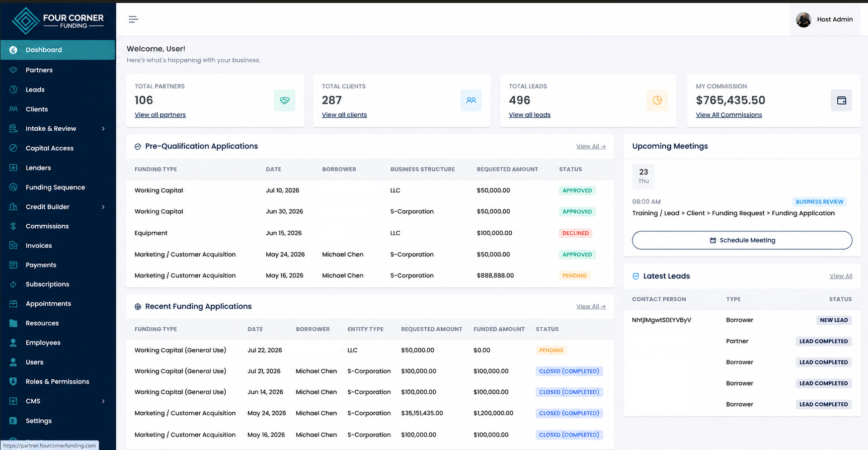Screen dimensions: 868x450
Task: Click lead contact NhtjIMgwtSDEYVByV
Action: point(661,320)
